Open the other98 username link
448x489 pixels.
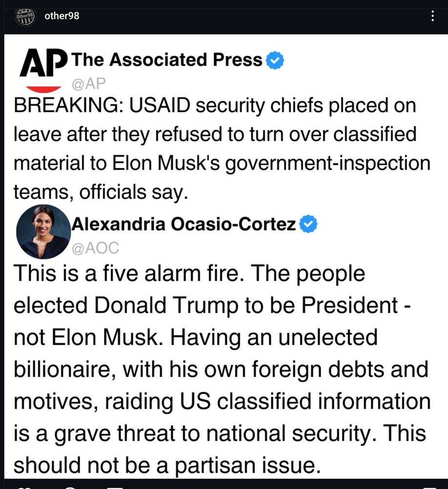62,16
